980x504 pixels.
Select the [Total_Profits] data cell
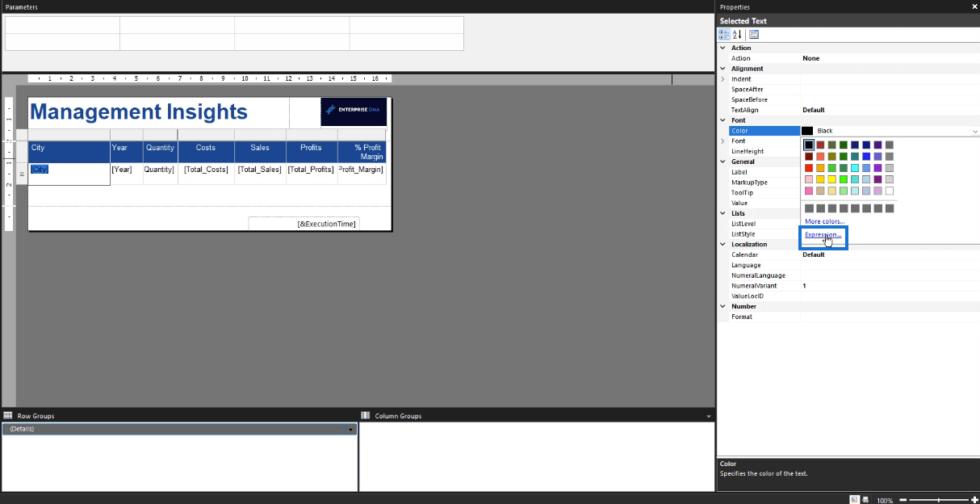point(312,174)
